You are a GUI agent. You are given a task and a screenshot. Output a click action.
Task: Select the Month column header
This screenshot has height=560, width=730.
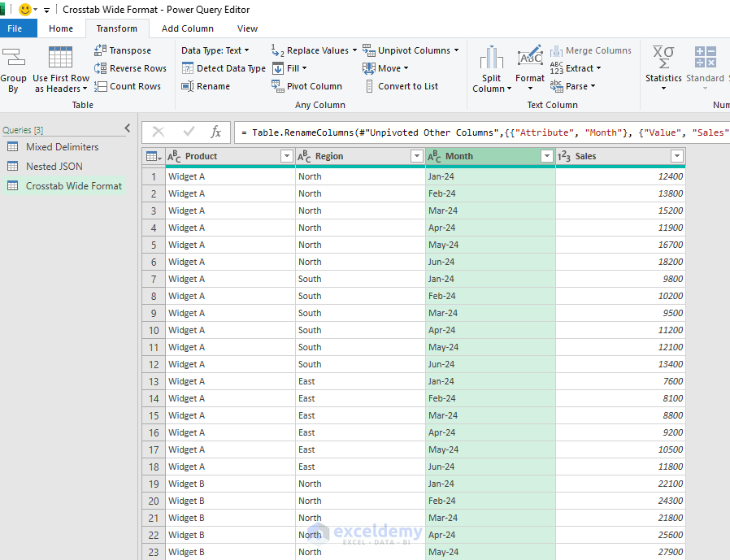click(491, 156)
